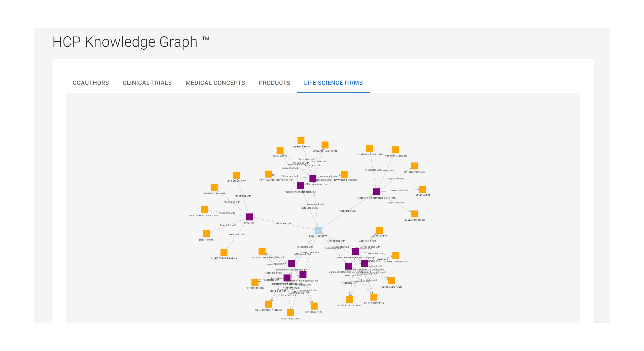This screenshot has width=644, height=351.
Task: Select the light blue Paul Harmatz node
Action: [318, 230]
